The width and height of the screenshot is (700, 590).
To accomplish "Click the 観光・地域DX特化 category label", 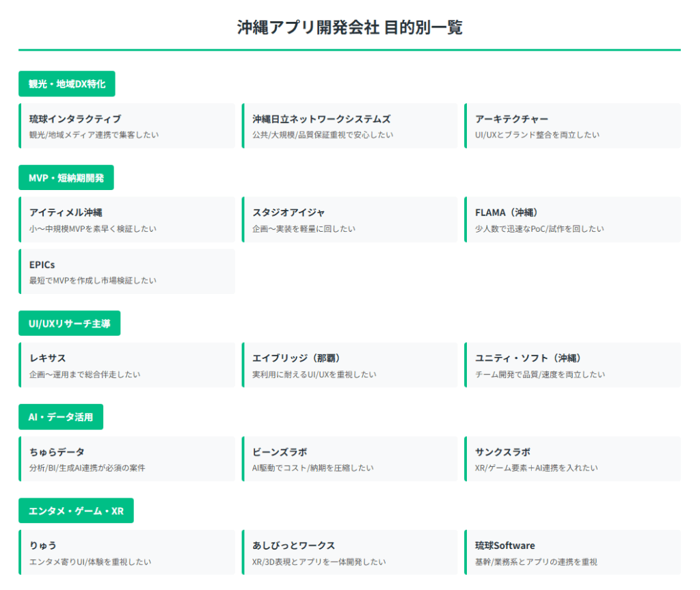I will pos(66,83).
